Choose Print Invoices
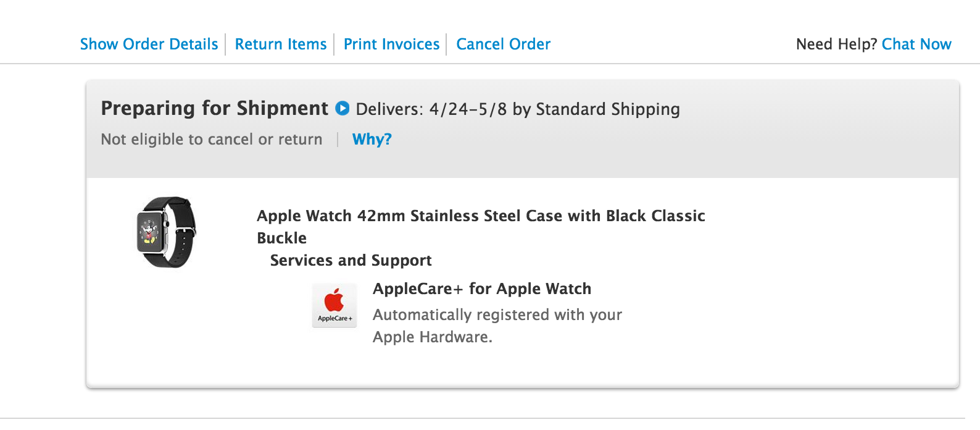This screenshot has width=980, height=430. [x=391, y=44]
